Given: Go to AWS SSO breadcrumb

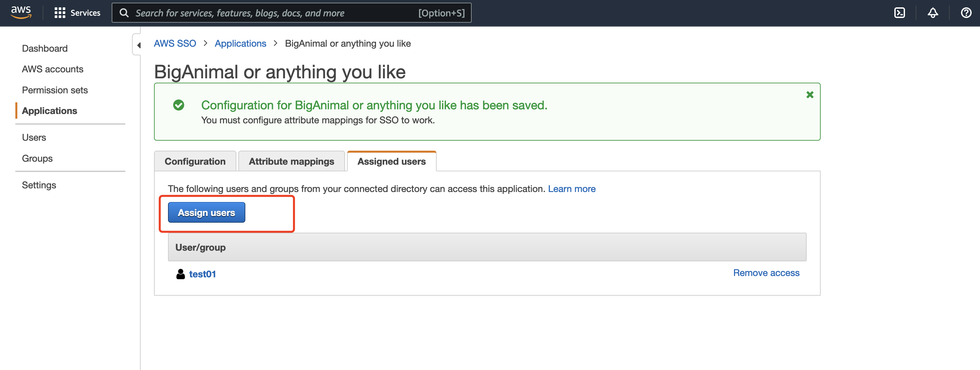Looking at the screenshot, I should click(175, 43).
